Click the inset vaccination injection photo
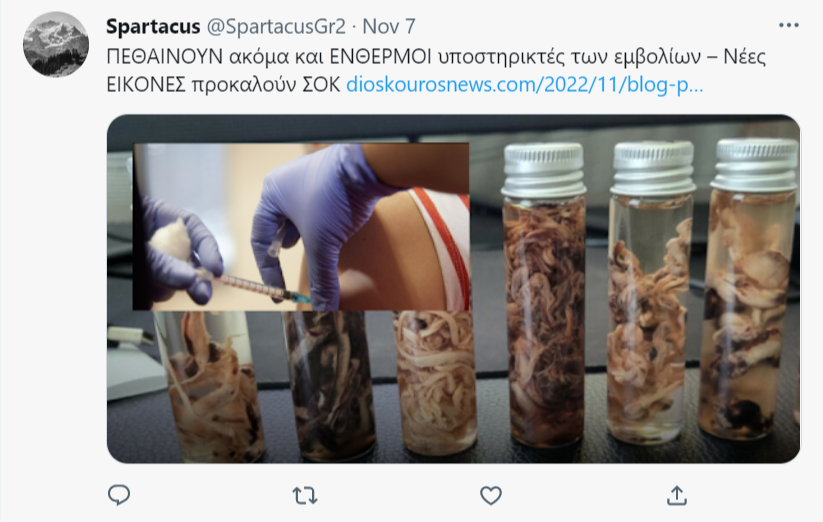The height and width of the screenshot is (522, 823). point(301,227)
